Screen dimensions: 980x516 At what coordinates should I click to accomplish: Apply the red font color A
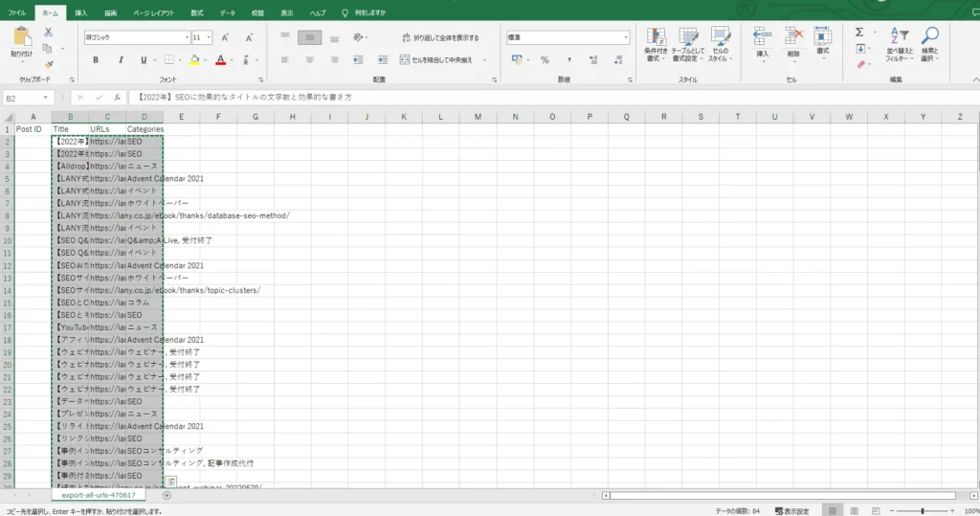221,60
